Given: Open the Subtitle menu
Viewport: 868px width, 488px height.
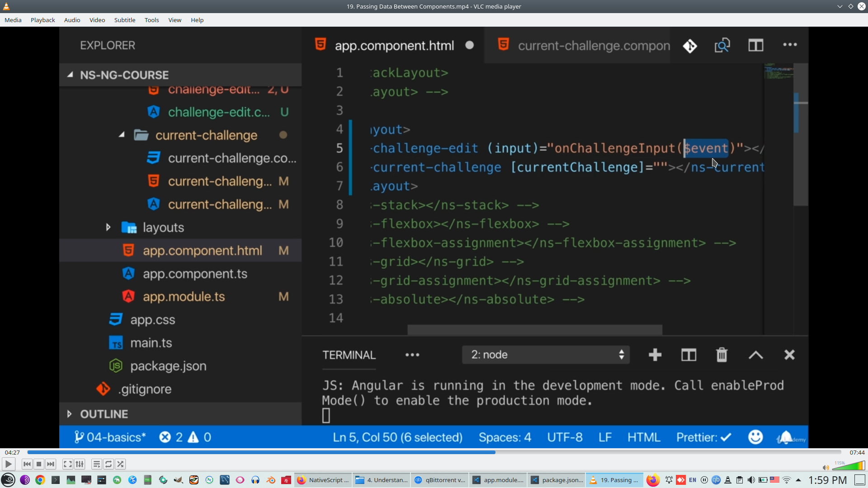Looking at the screenshot, I should tap(124, 20).
